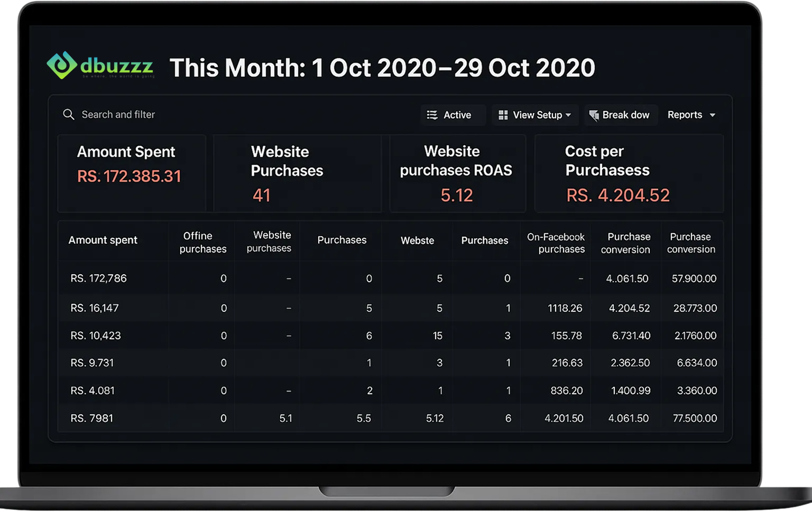Select the Website purchases ROAS card
812x520 pixels.
pyautogui.click(x=457, y=173)
